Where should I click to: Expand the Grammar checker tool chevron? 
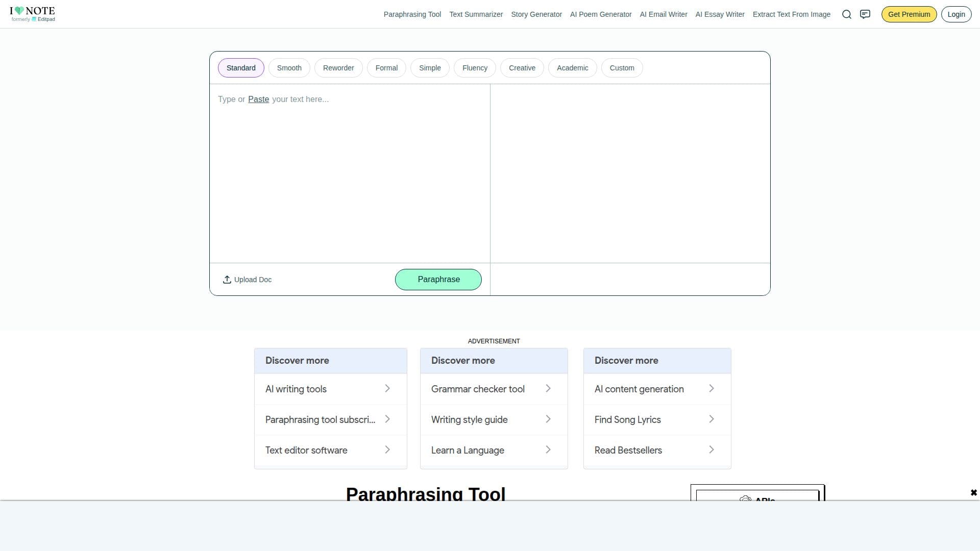click(x=548, y=389)
